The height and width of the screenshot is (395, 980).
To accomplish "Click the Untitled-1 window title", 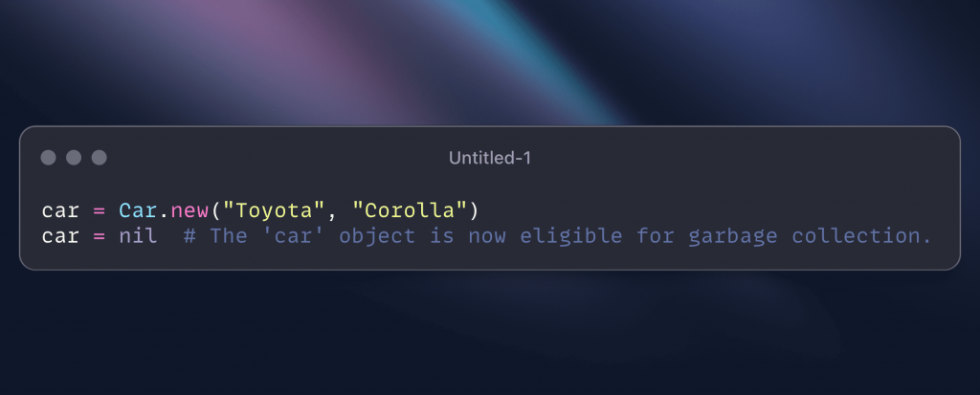I will coord(490,158).
